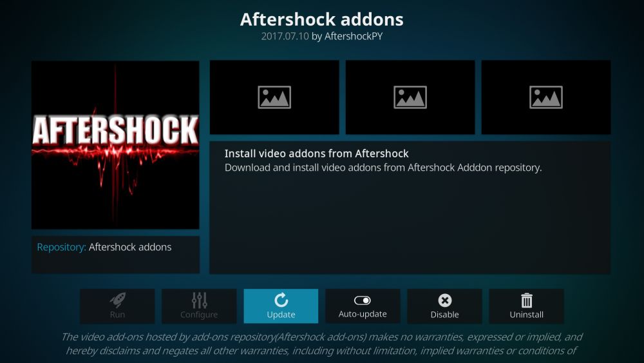Screen dimensions: 644x363
Task: Open the first screenshot placeholder image
Action: pyautogui.click(x=274, y=97)
